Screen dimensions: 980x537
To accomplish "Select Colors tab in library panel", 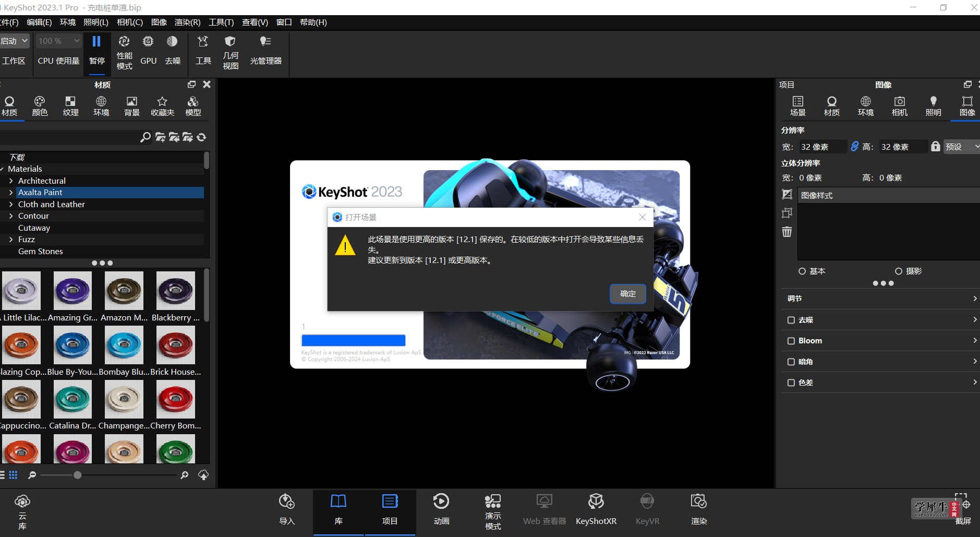I will coord(40,106).
